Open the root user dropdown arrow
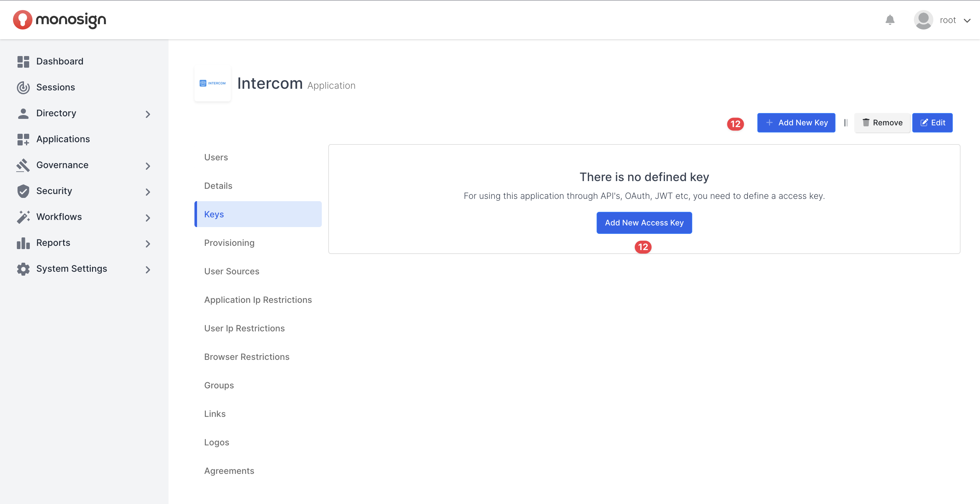This screenshot has width=980, height=504. coord(967,20)
